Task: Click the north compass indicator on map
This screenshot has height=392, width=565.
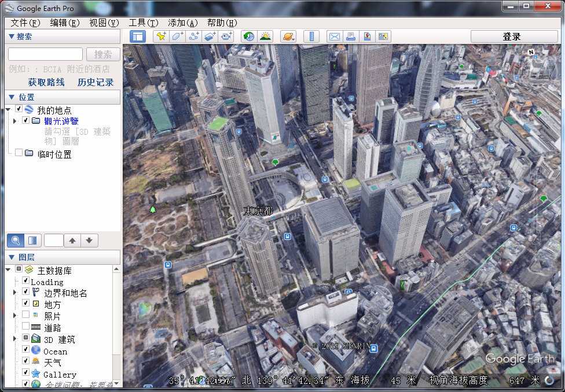Action: pos(531,52)
